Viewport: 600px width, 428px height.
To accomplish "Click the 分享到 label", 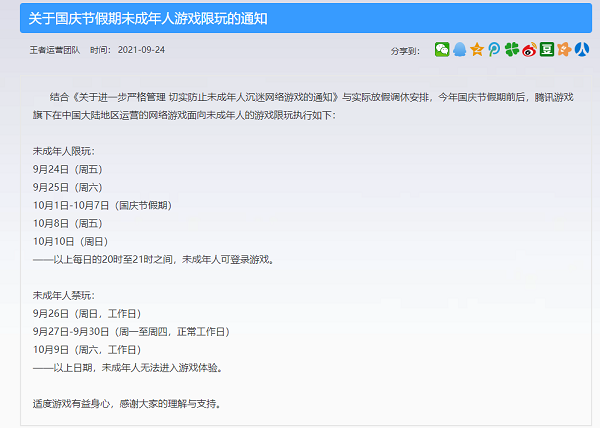I will (x=407, y=49).
